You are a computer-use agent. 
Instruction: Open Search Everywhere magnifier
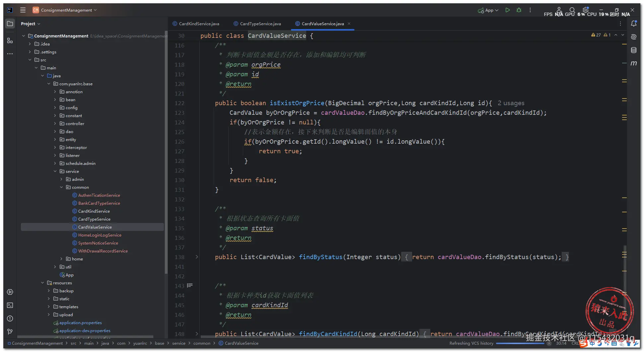[572, 10]
